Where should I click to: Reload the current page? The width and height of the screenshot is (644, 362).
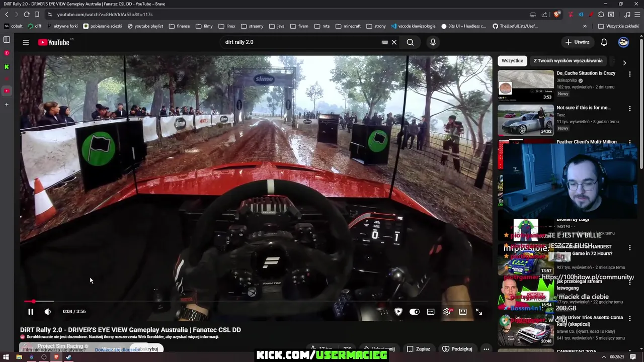[27, 15]
